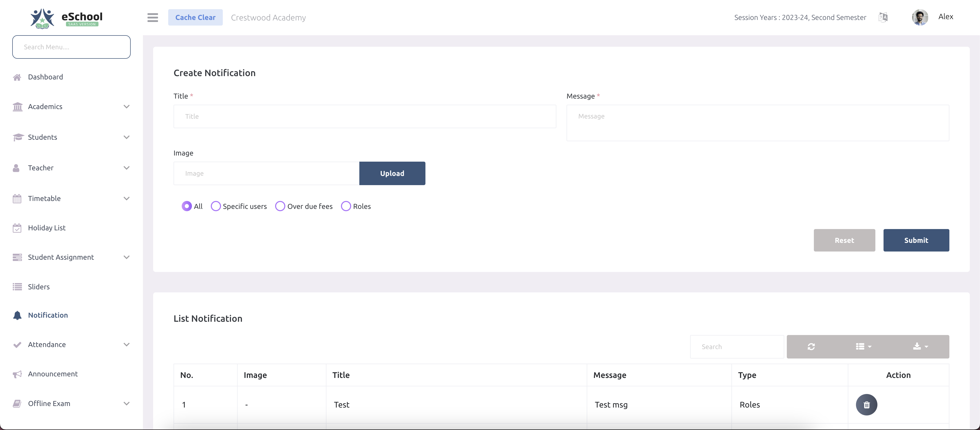Click the Sliders list icon in sidebar
The height and width of the screenshot is (430, 980).
[x=17, y=286]
